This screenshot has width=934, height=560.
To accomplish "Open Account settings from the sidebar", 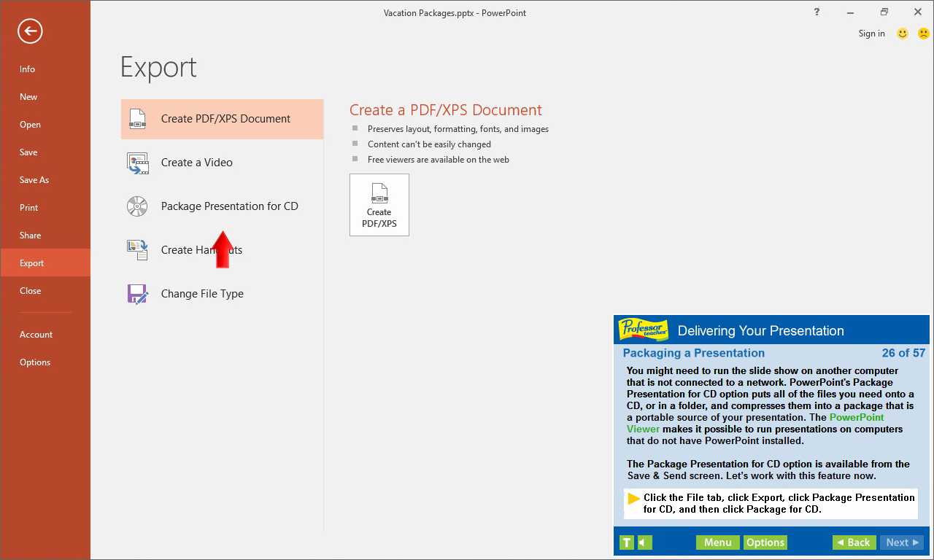I will (x=36, y=334).
